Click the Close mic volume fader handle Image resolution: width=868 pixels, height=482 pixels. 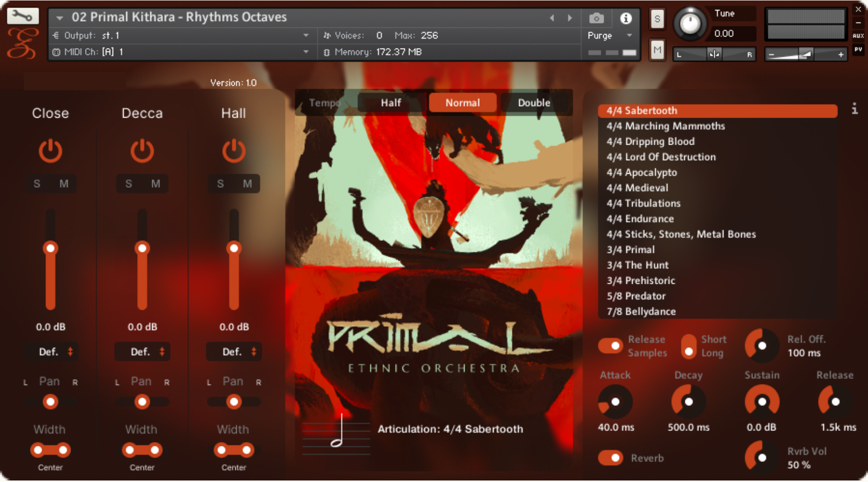[51, 248]
